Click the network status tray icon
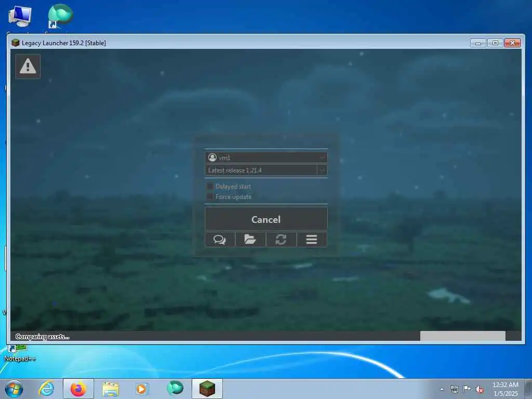 (x=454, y=389)
